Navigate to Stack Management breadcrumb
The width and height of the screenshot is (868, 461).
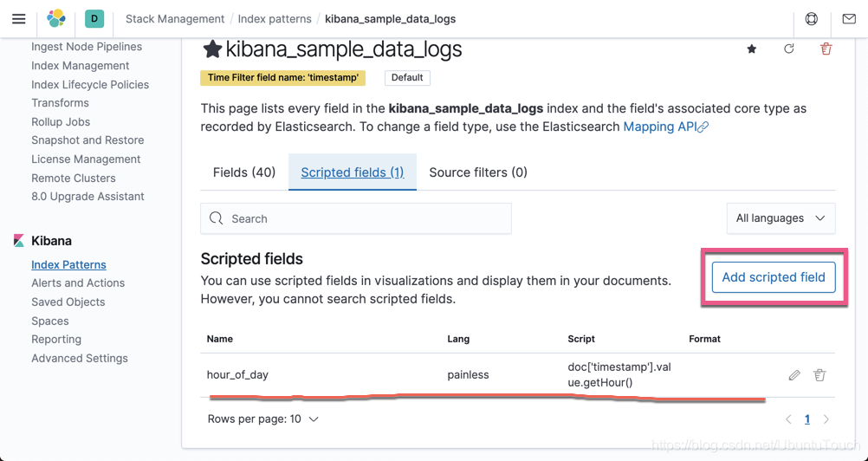point(175,18)
